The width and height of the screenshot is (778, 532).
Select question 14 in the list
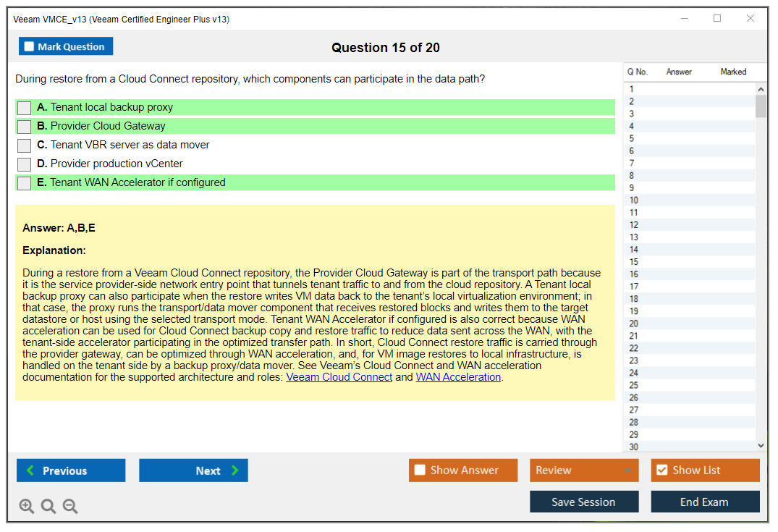click(x=689, y=250)
